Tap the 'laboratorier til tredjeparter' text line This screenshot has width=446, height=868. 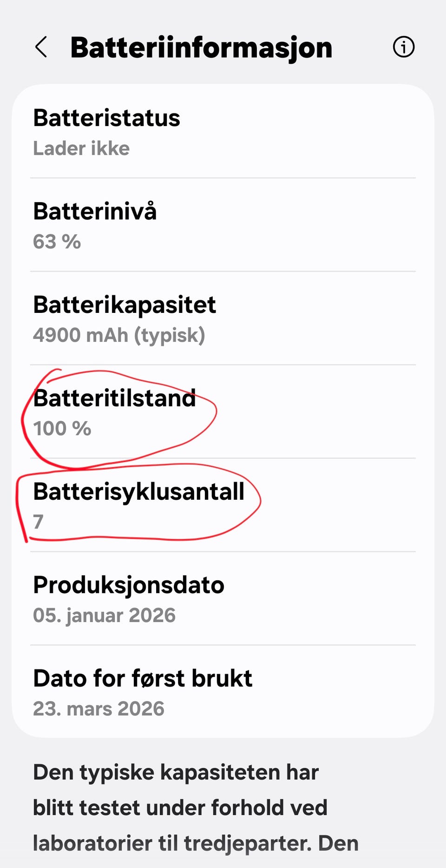tap(195, 843)
